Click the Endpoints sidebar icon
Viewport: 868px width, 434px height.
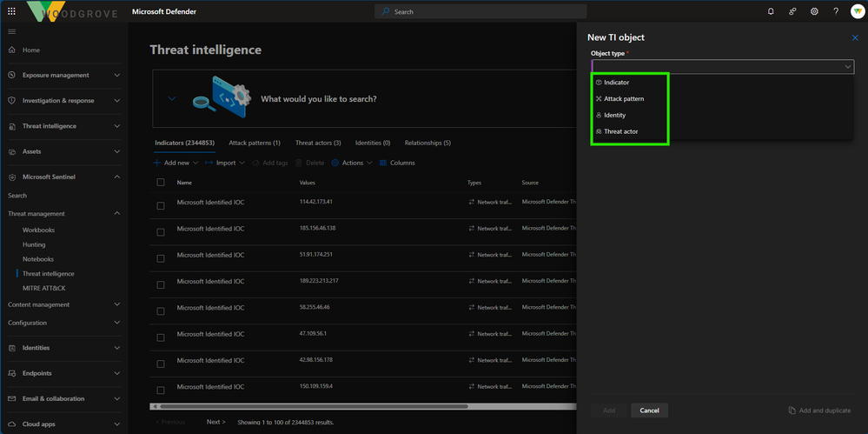[11, 374]
